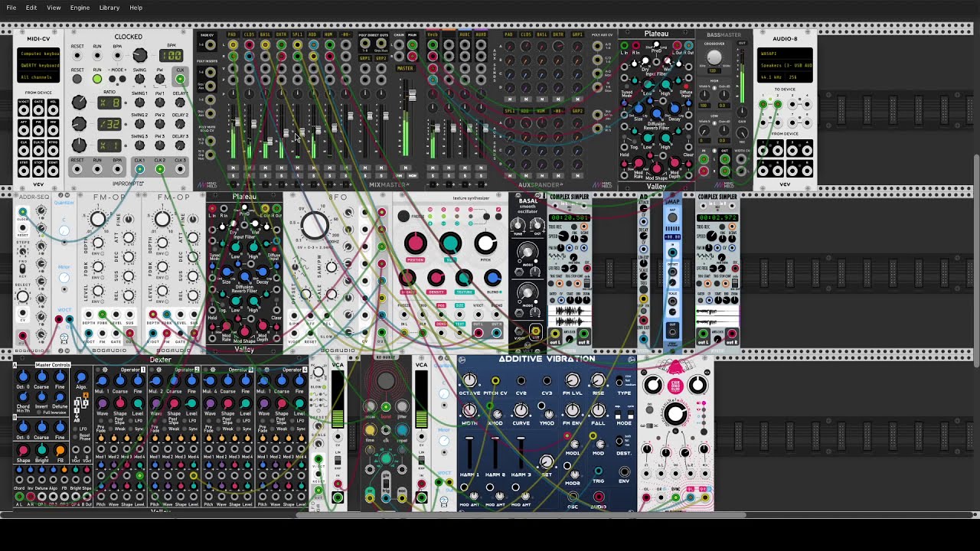Click the cyan repet knob on Re-Burst
Image resolution: width=980 pixels, height=551 pixels.
coord(402,429)
